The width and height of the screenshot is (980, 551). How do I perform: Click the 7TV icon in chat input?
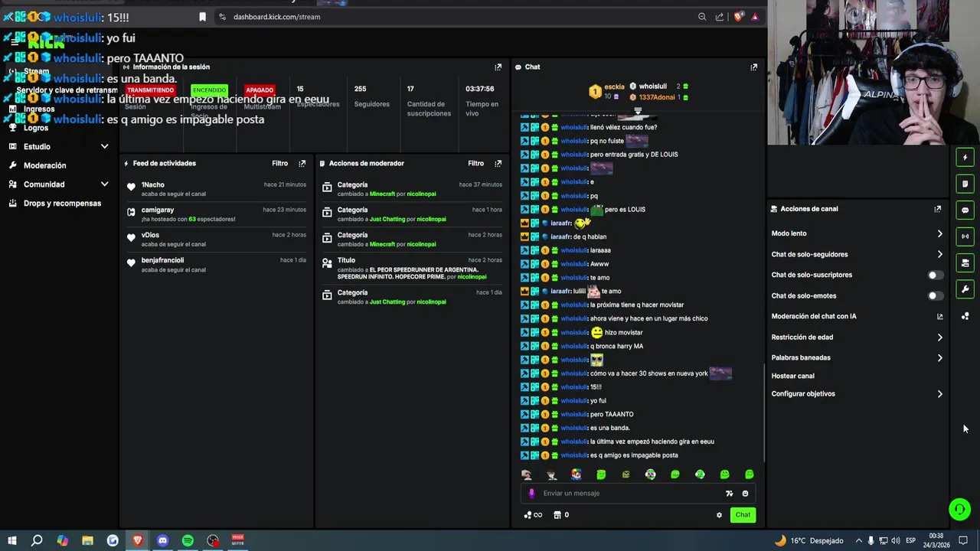click(729, 494)
